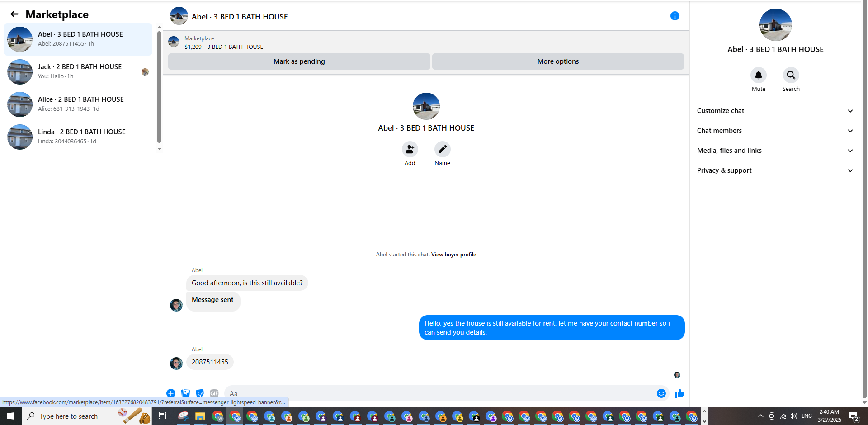The image size is (868, 425).
Task: Open Task View on the taskbar
Action: point(163,416)
